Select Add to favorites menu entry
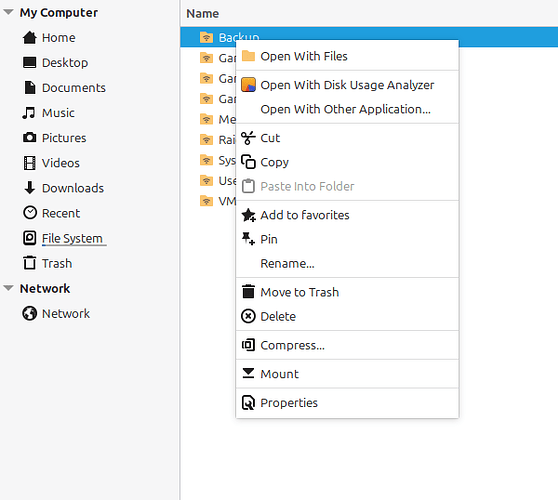558x500 pixels. [x=305, y=215]
